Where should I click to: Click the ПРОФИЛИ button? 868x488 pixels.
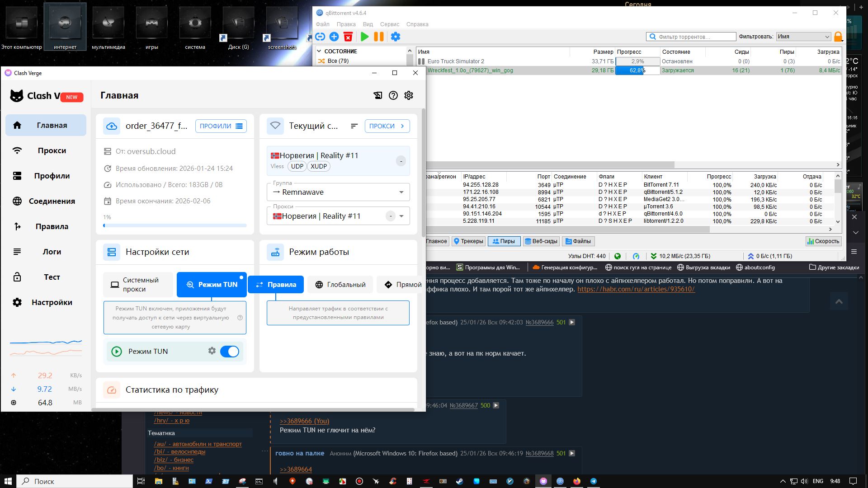tap(221, 126)
